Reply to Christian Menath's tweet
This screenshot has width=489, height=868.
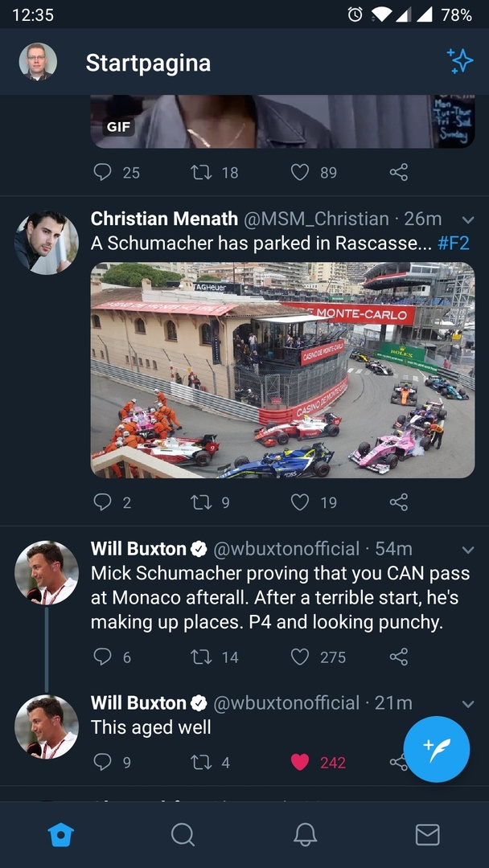tap(103, 502)
